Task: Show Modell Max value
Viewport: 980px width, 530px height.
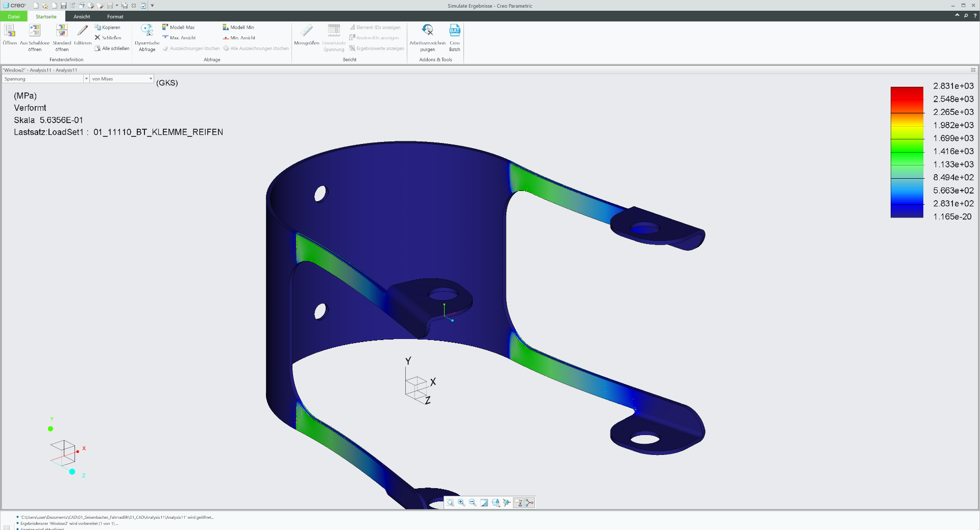Action: click(178, 28)
